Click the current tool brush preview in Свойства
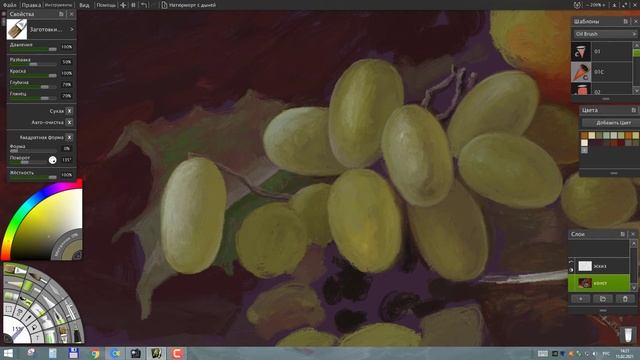 17,29
